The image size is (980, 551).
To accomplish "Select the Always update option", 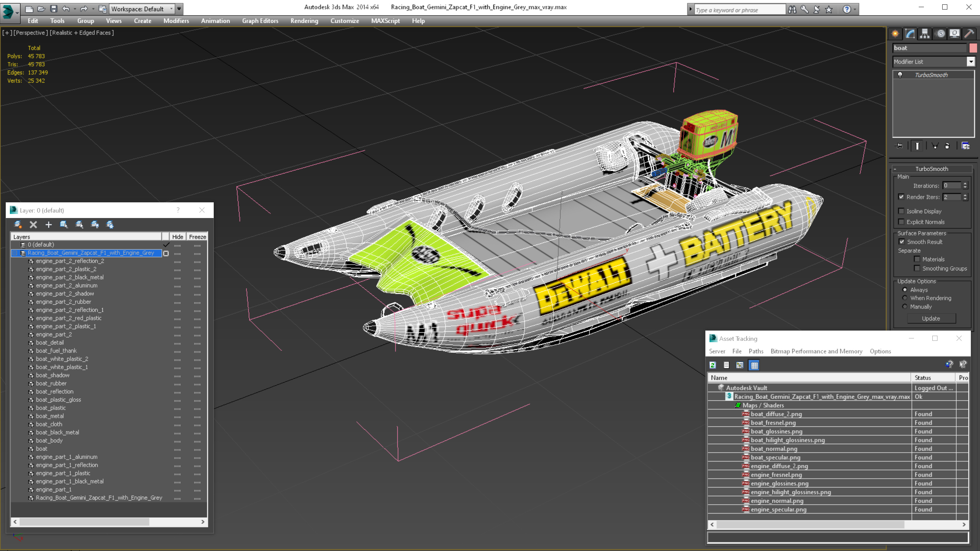I will pyautogui.click(x=905, y=289).
